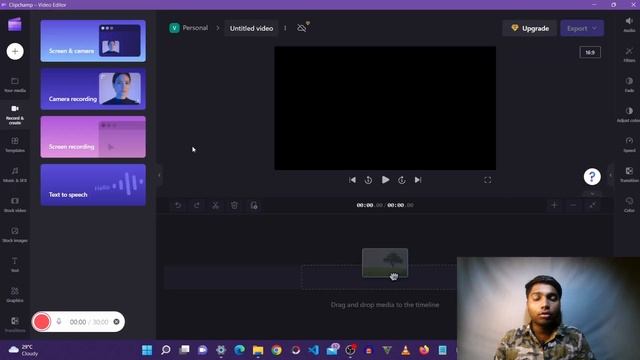
Task: Choose the Text to speech card
Action: pos(93,185)
